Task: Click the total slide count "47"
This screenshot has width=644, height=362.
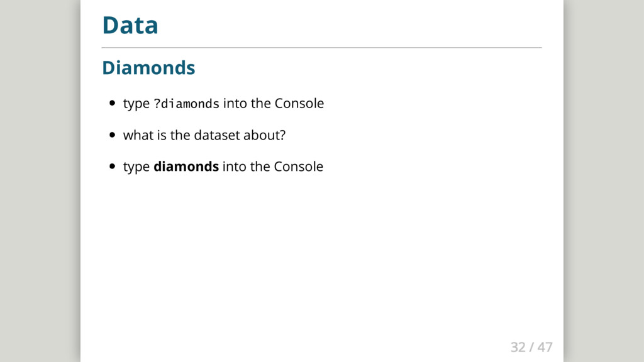Action: coord(545,347)
